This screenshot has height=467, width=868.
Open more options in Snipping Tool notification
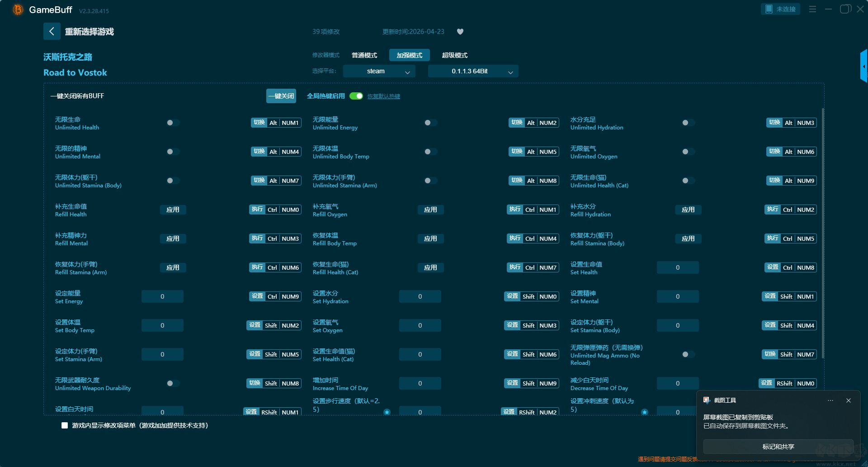click(x=830, y=400)
